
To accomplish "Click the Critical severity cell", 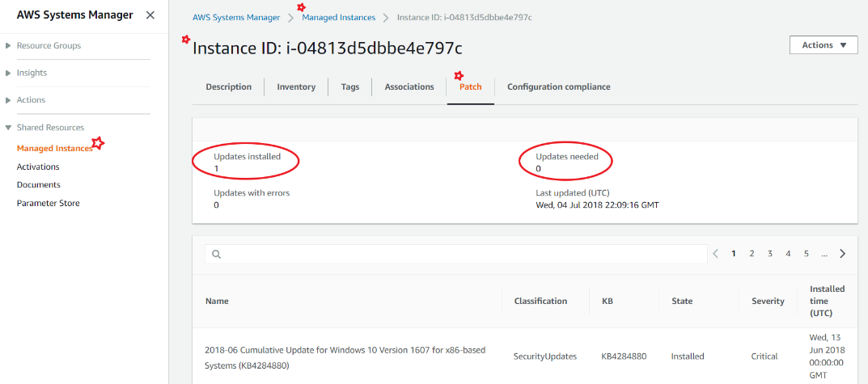I will coord(764,357).
